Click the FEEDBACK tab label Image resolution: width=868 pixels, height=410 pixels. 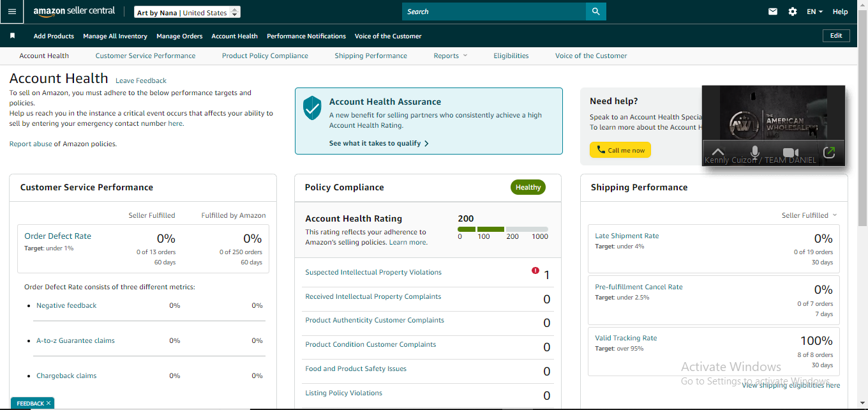click(30, 403)
